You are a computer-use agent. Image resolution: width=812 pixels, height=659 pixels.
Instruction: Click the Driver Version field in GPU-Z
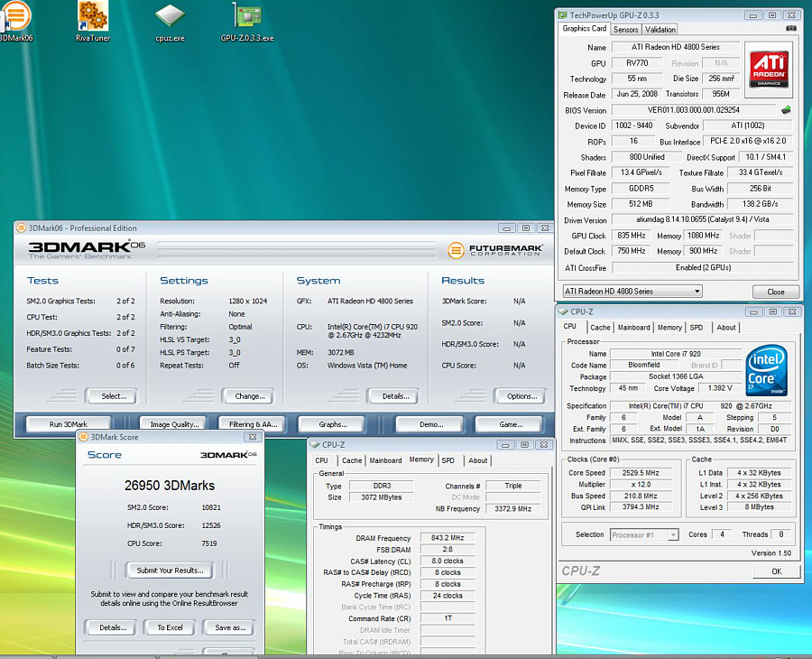(x=702, y=219)
